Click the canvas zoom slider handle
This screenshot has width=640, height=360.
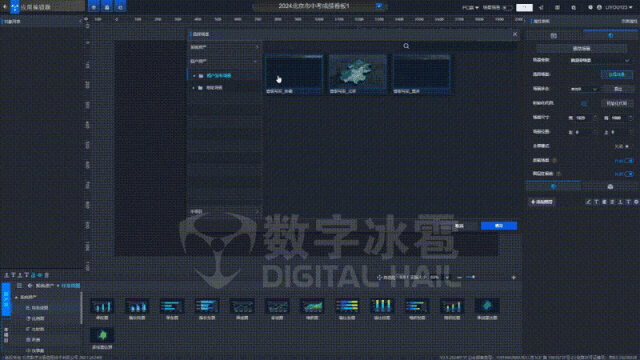pyautogui.click(x=473, y=278)
